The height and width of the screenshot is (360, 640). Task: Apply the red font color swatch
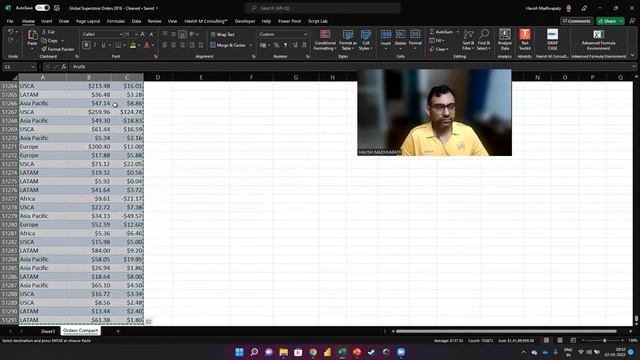pyautogui.click(x=147, y=45)
